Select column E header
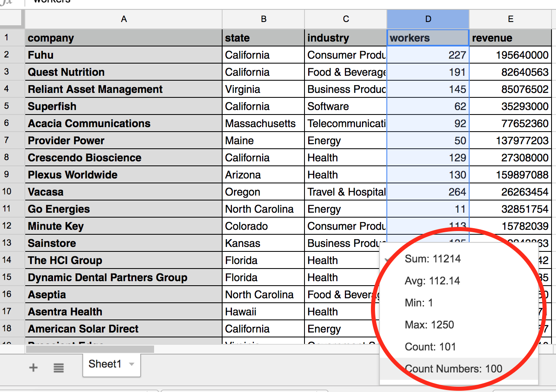The height and width of the screenshot is (392, 556). point(510,19)
